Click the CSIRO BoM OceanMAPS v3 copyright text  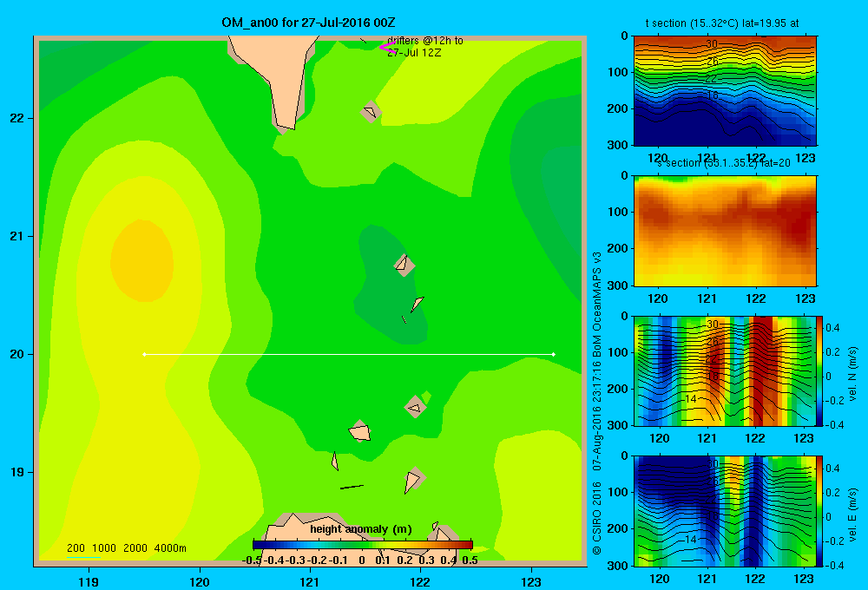pyautogui.click(x=597, y=403)
